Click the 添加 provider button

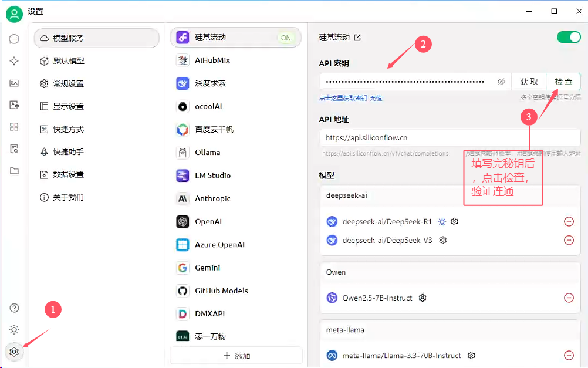(236, 356)
